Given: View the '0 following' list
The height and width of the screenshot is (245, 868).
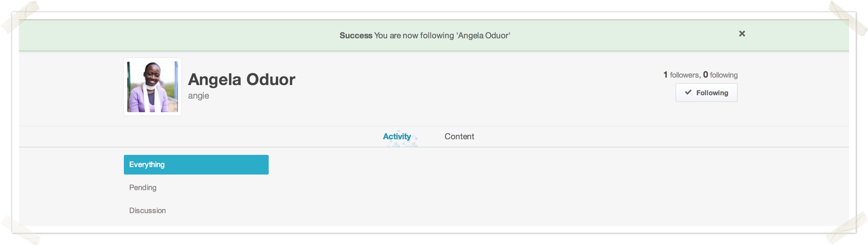Looking at the screenshot, I should [x=724, y=75].
